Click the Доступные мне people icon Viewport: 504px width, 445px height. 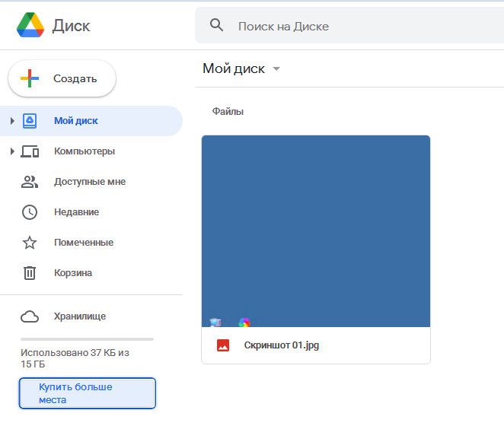point(30,182)
